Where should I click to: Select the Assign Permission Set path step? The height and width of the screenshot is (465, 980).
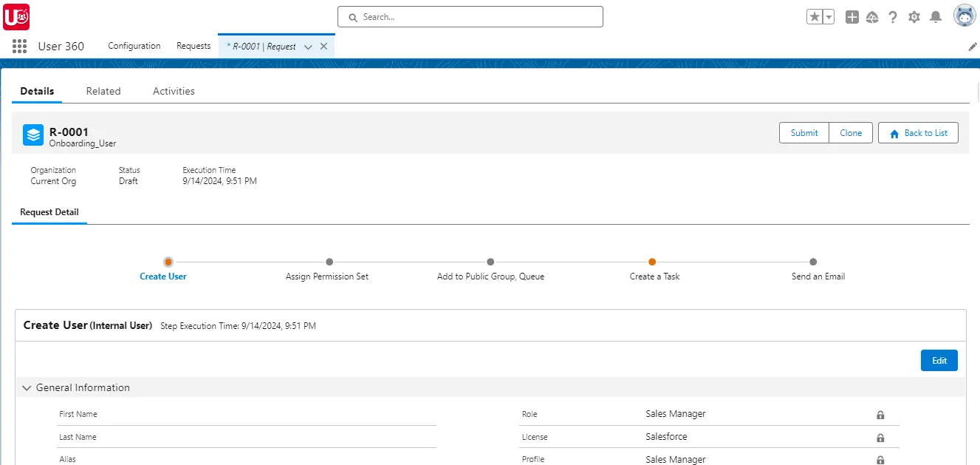(x=329, y=262)
